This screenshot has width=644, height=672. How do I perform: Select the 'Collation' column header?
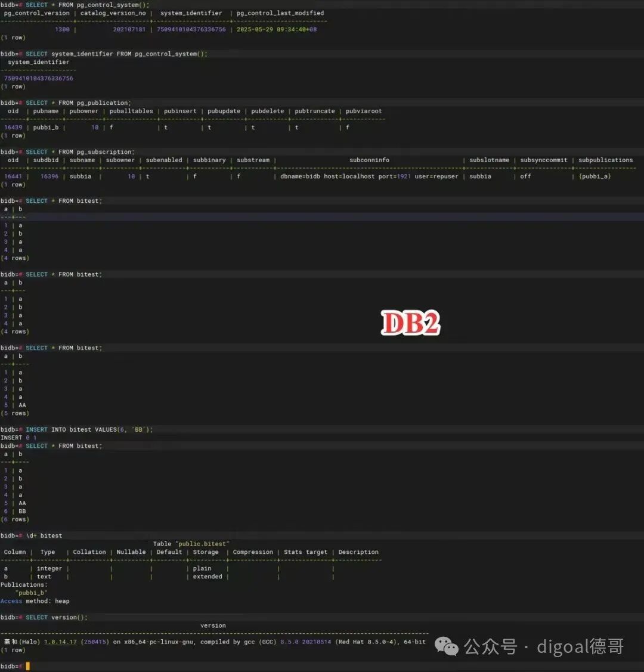coord(89,552)
